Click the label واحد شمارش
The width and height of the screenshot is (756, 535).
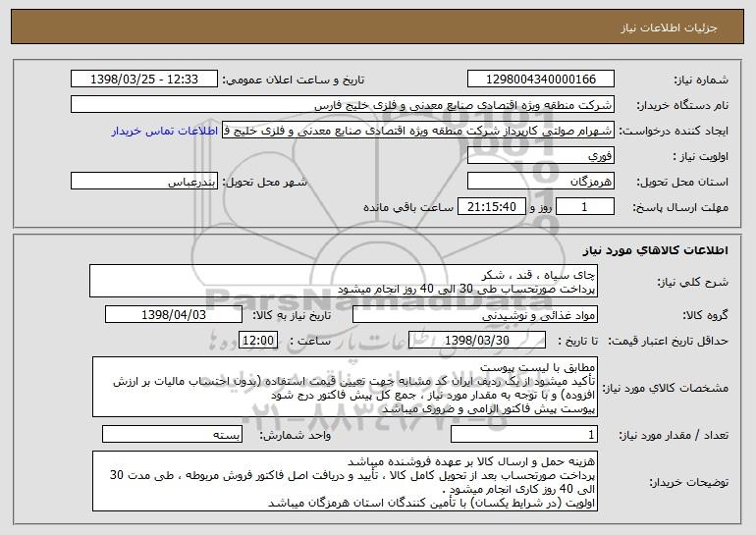[296, 436]
